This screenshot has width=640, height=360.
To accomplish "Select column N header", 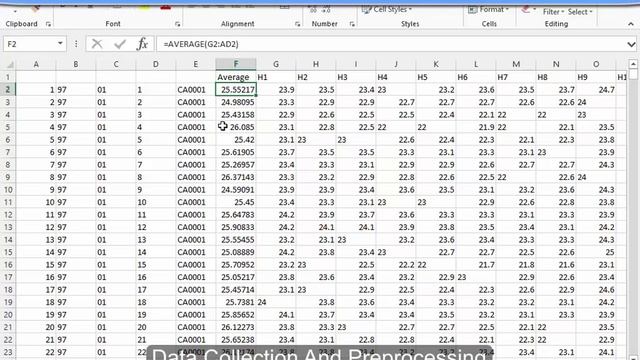I will click(x=556, y=64).
